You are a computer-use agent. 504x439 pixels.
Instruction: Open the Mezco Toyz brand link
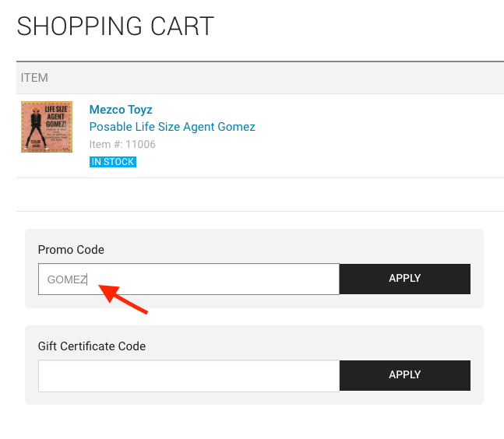pyautogui.click(x=121, y=110)
